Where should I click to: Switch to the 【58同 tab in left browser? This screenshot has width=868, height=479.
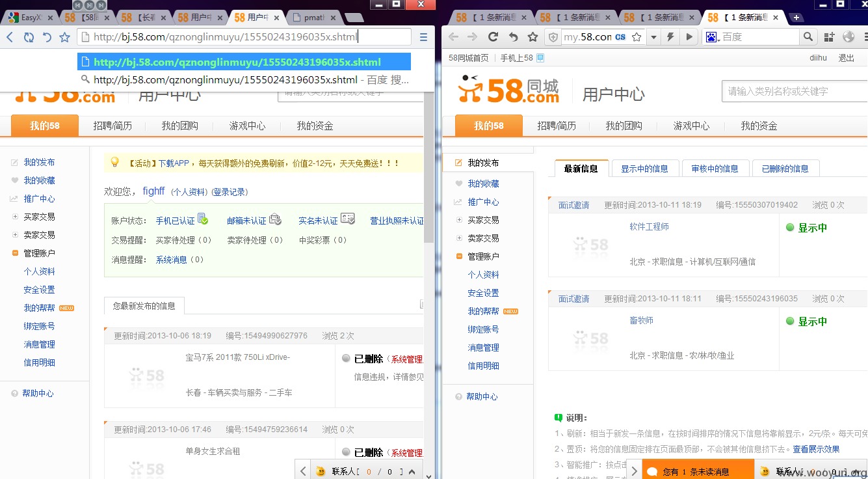[x=88, y=18]
